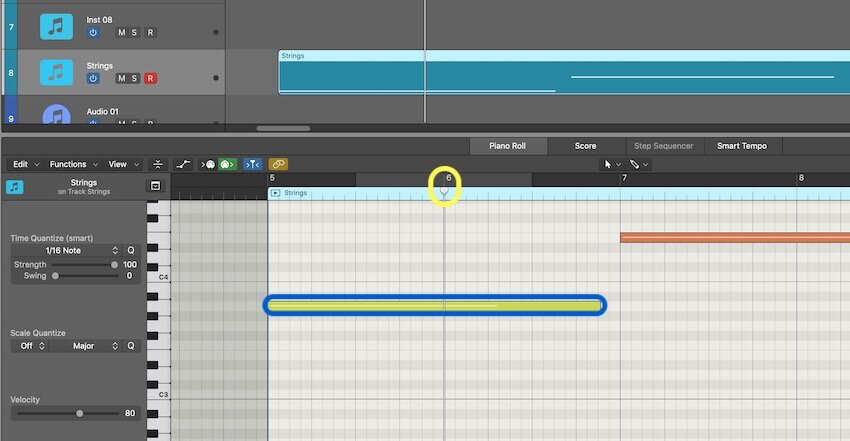850x441 pixels.
Task: Toggle the power button on Strings track
Action: (93, 79)
